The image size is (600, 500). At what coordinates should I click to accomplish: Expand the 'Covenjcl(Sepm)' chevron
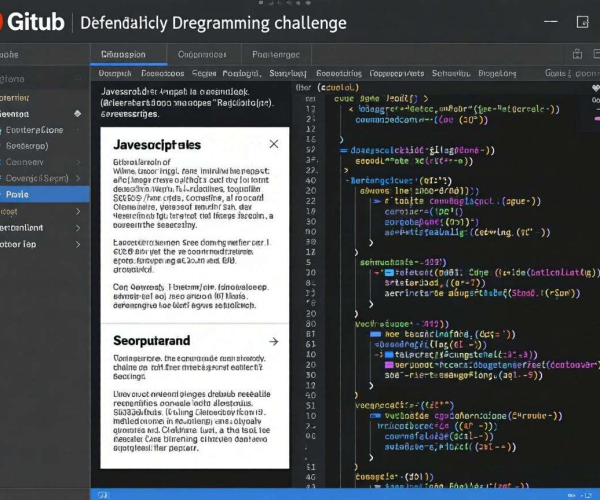click(x=78, y=178)
